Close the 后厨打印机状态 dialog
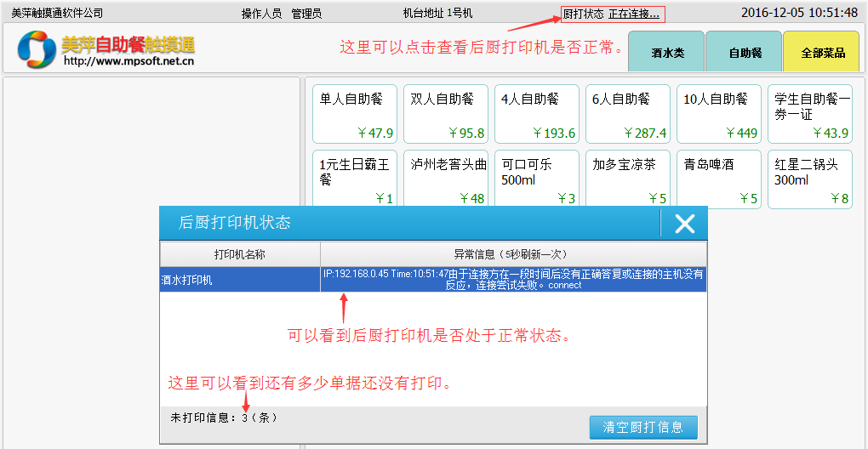 click(x=684, y=224)
